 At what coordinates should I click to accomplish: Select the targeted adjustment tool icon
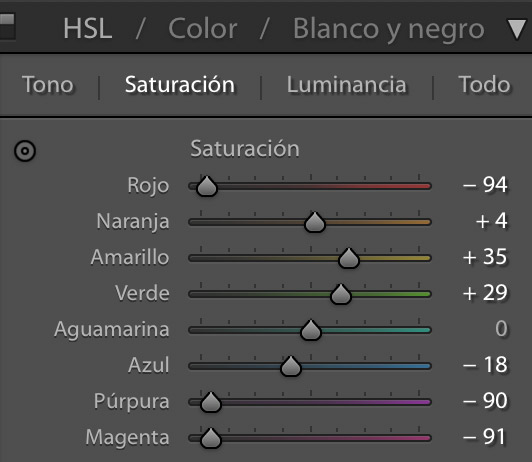(x=25, y=151)
